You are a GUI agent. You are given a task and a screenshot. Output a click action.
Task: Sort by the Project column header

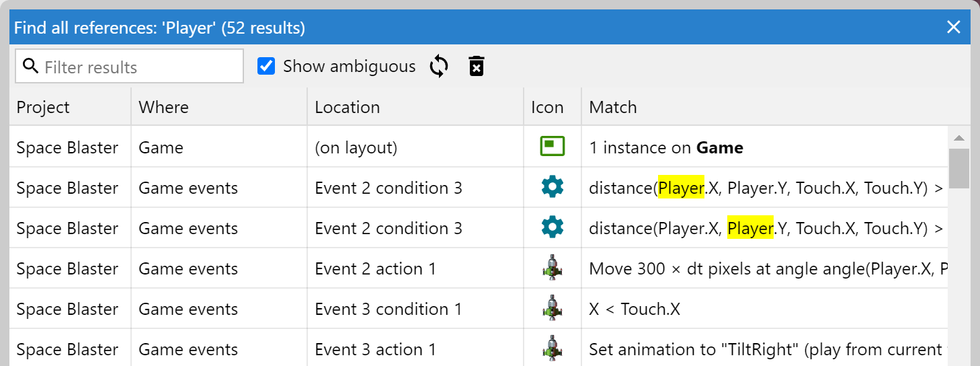pyautogui.click(x=43, y=108)
